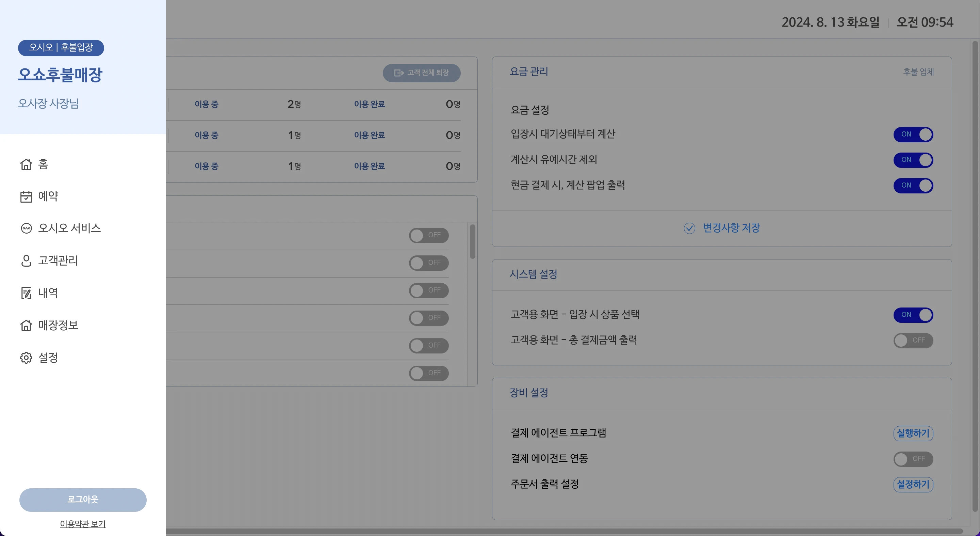Screen dimensions: 980x536
Task: Disable 현금 결제 시, 계산 팝업 출력
Action: coord(913,185)
